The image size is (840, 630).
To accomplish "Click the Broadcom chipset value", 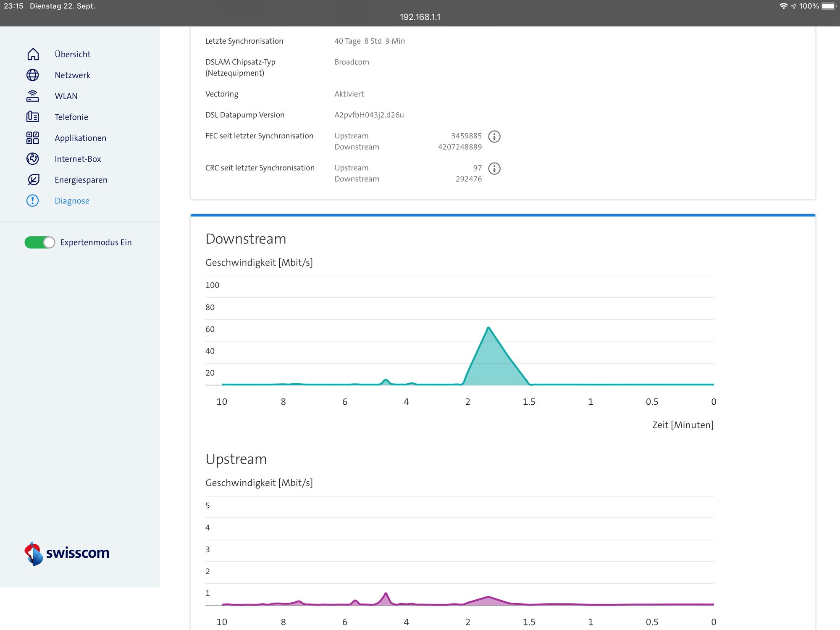I will (352, 62).
